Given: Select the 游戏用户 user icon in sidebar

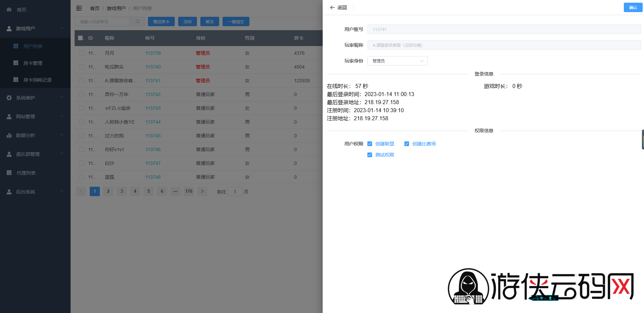Looking at the screenshot, I should point(9,29).
